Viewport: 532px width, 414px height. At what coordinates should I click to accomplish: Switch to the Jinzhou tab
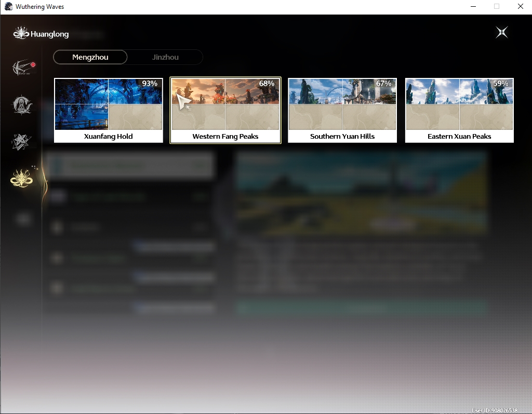point(165,57)
